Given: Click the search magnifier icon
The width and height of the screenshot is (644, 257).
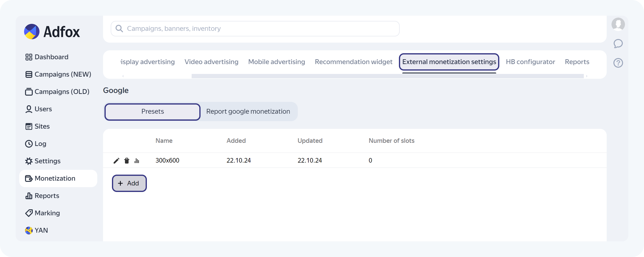Looking at the screenshot, I should point(119,28).
